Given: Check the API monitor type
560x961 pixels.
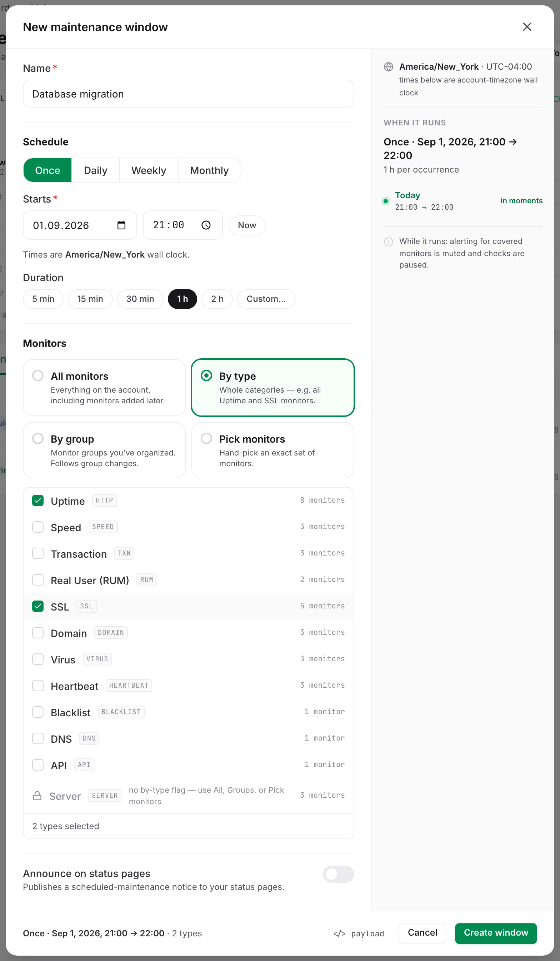Looking at the screenshot, I should (x=38, y=765).
